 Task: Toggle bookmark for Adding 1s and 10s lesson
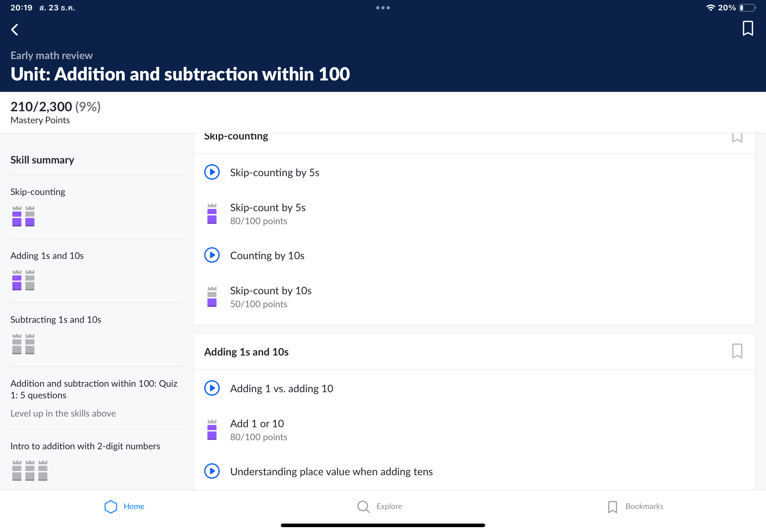[x=737, y=351]
